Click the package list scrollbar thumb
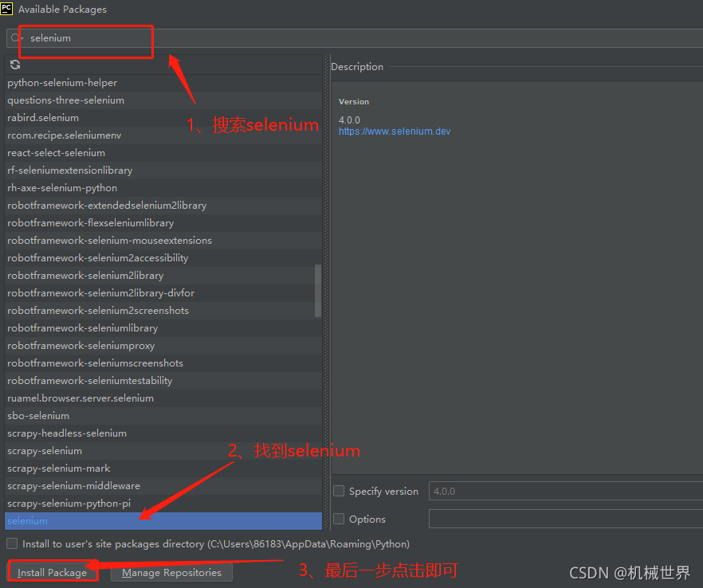This screenshot has width=703, height=588. (318, 290)
